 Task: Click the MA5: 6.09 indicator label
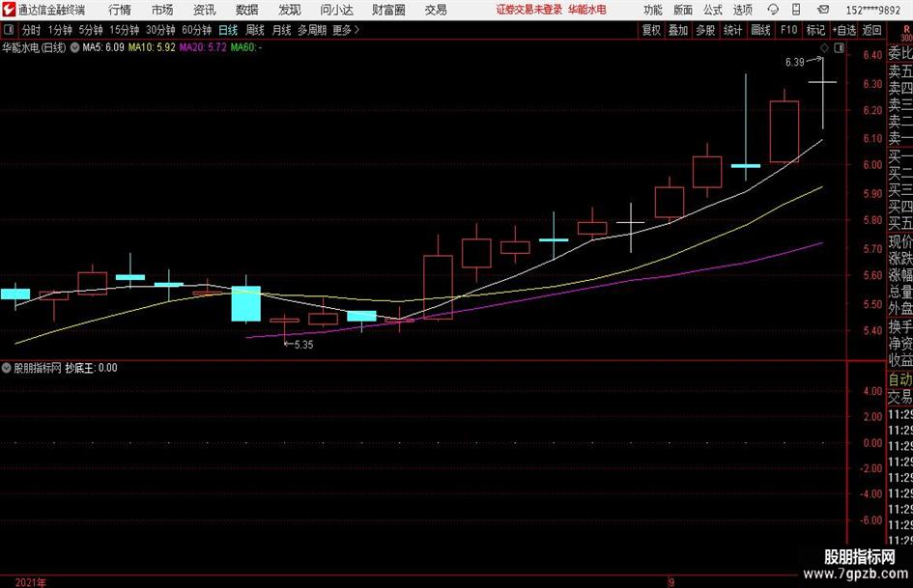(x=103, y=47)
